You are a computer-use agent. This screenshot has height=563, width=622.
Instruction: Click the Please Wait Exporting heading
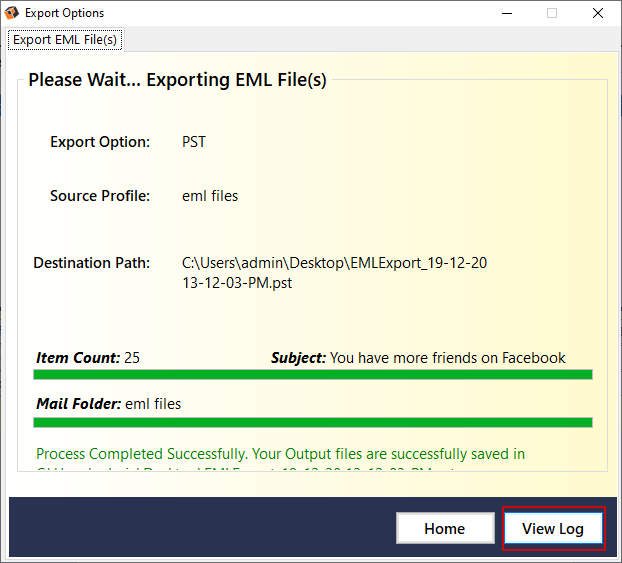(x=177, y=80)
